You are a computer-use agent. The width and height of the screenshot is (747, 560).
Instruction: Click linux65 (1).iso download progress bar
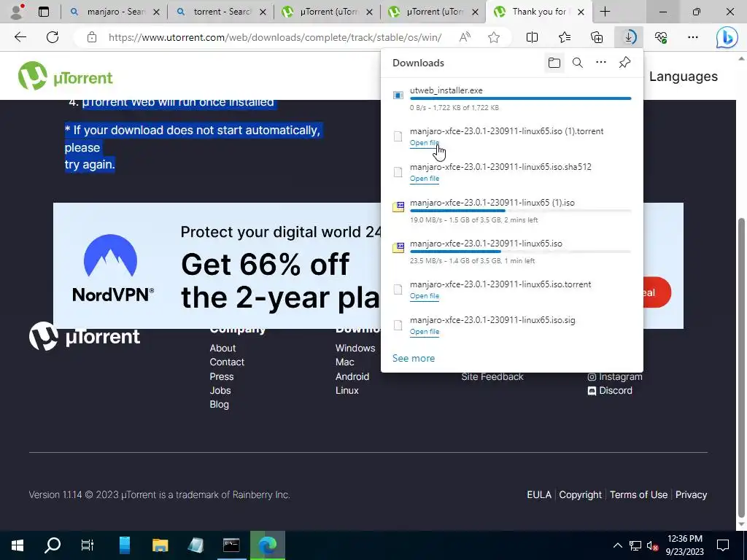point(520,211)
